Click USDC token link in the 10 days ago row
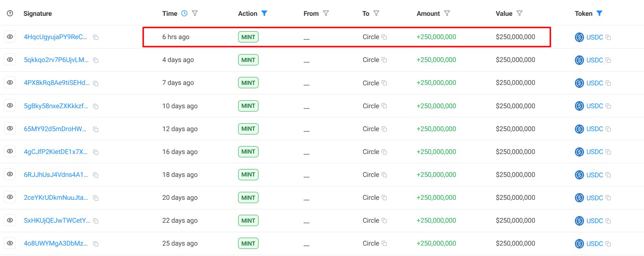 594,106
